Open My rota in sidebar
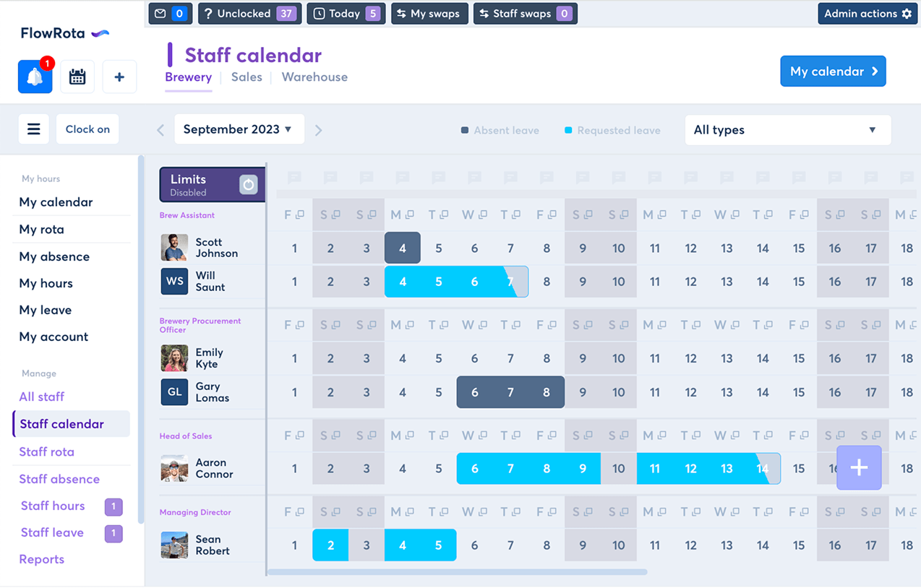Screen dimensions: 921x588 tap(41, 230)
